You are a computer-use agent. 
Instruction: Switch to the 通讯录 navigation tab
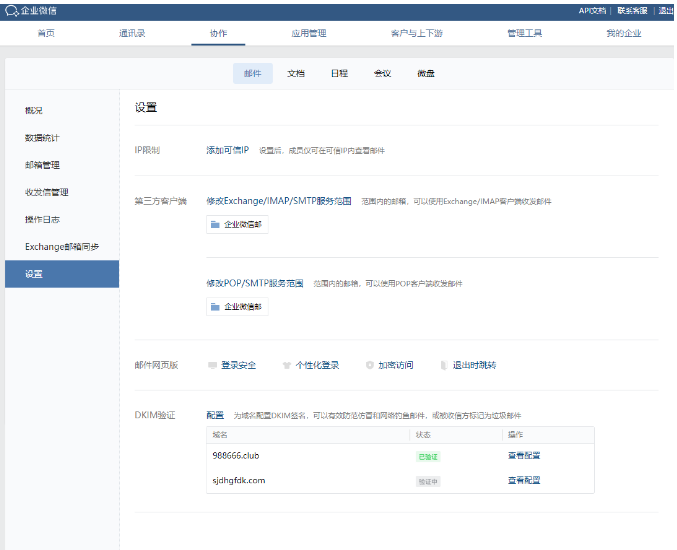coord(132,33)
